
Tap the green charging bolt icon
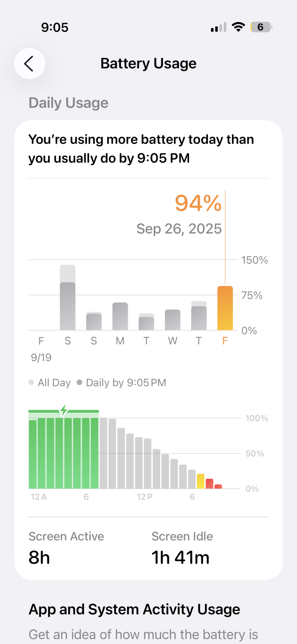click(64, 411)
